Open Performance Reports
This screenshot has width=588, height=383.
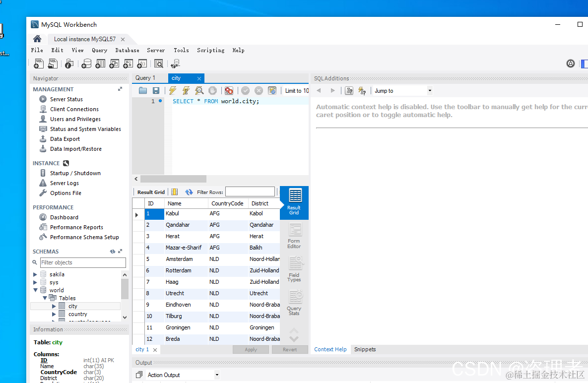click(x=76, y=228)
